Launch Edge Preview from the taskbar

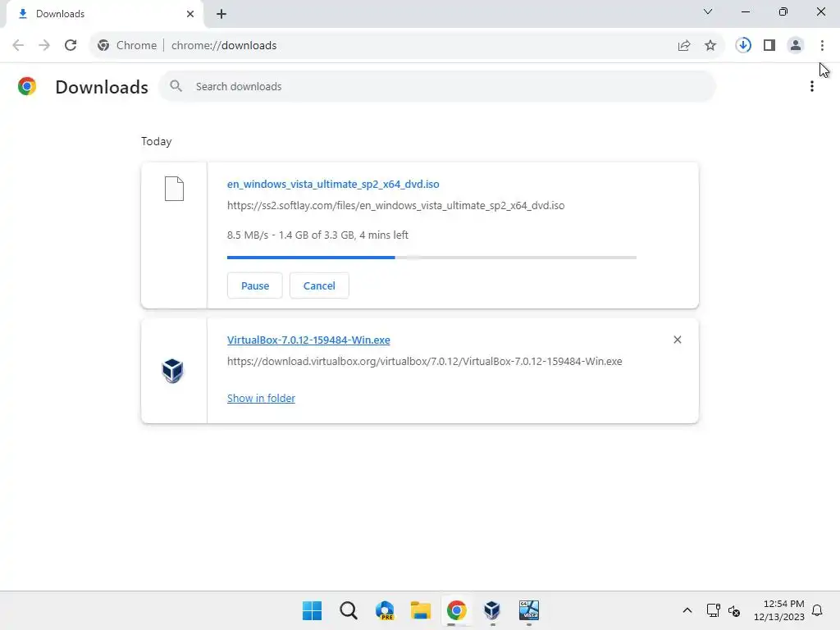click(x=385, y=610)
